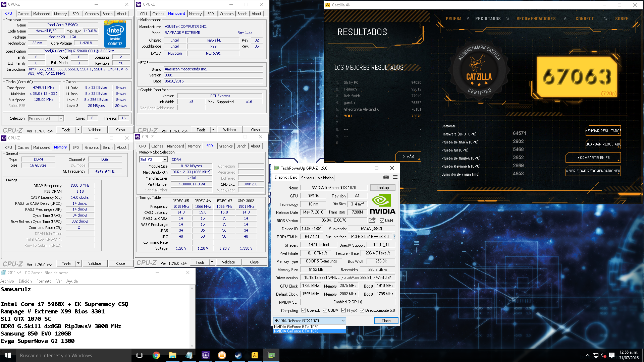This screenshot has width=644, height=362.
Task: Click the Notepad vertical scrollbar up arrow
Action: pyautogui.click(x=192, y=288)
